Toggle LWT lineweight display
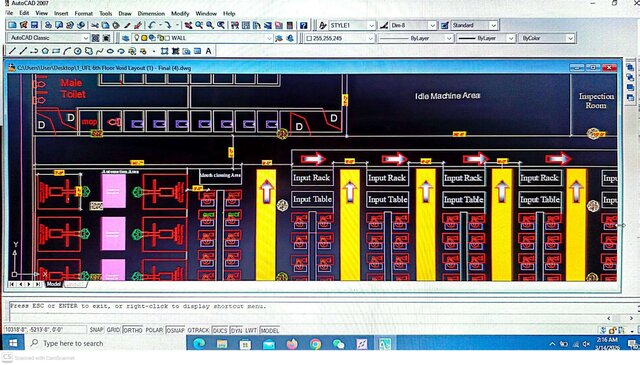 (x=251, y=330)
